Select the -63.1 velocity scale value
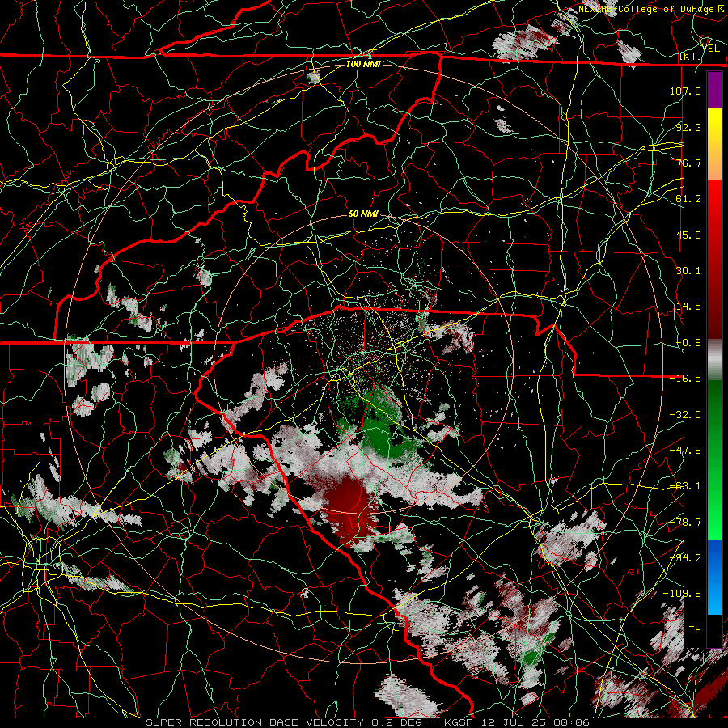Image resolution: width=728 pixels, height=728 pixels. (x=685, y=486)
